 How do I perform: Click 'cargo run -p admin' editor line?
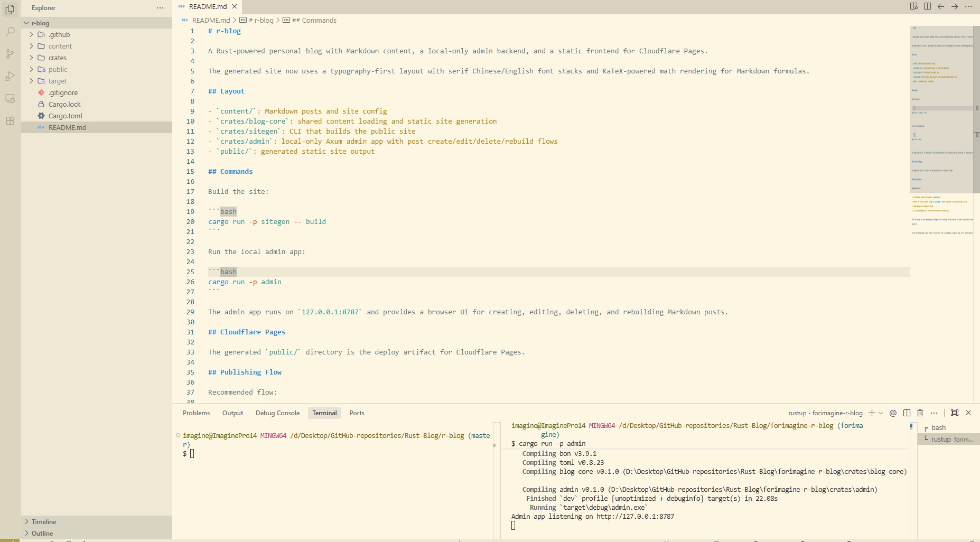245,282
